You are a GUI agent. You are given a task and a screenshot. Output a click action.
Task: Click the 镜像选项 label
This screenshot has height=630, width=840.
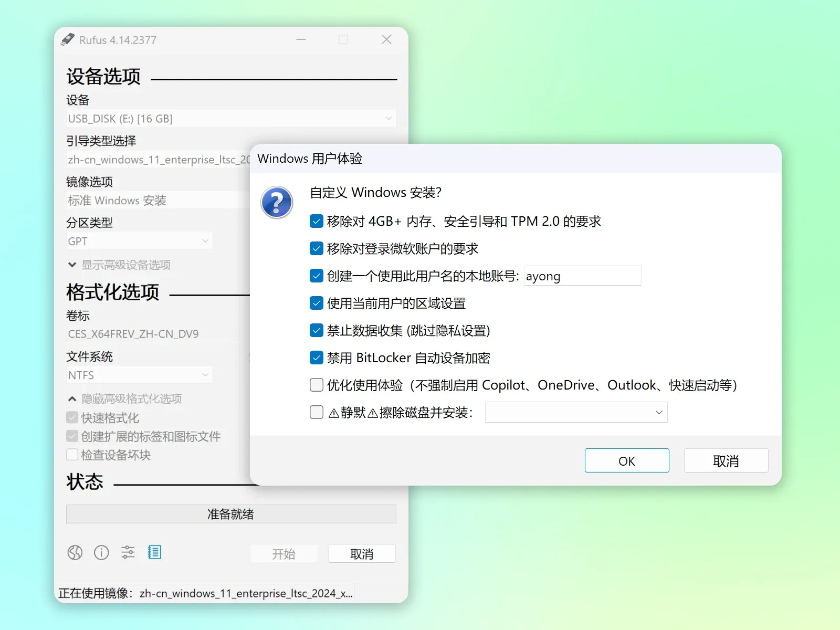point(90,182)
